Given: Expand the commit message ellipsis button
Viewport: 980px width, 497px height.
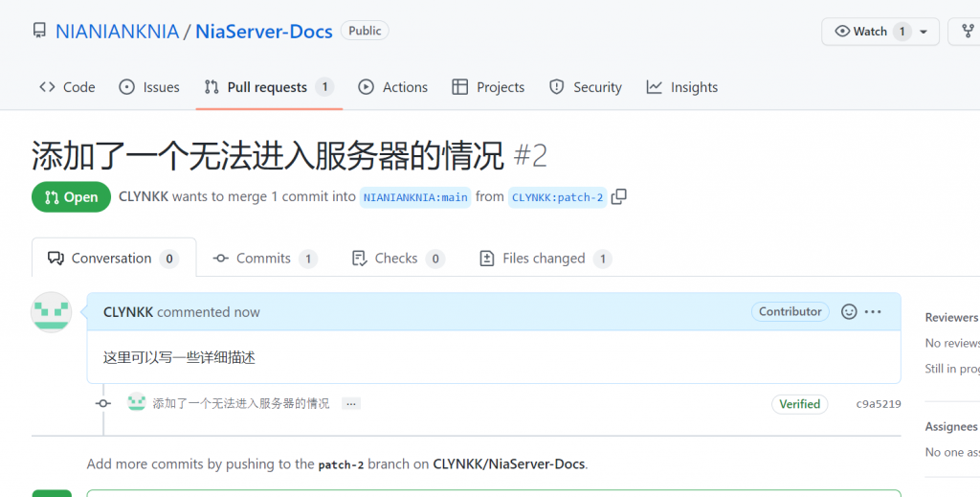Looking at the screenshot, I should pos(351,404).
